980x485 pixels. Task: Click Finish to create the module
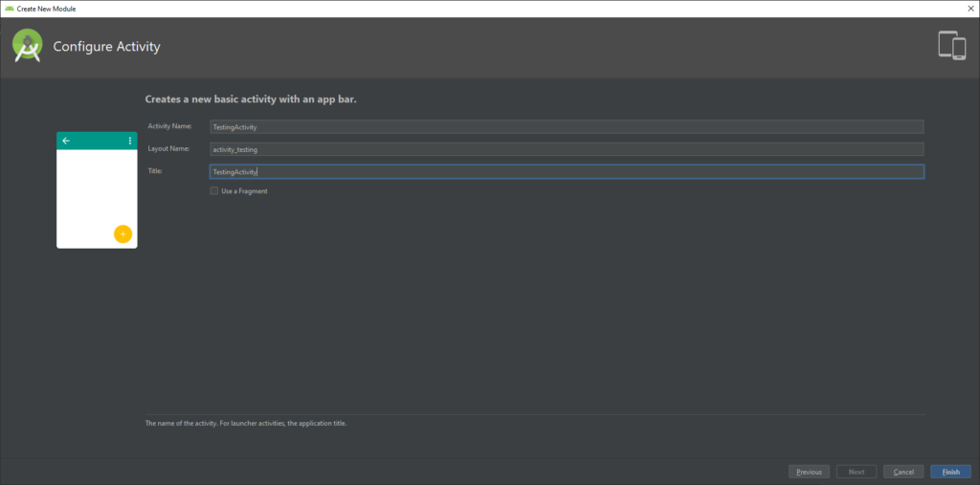950,472
